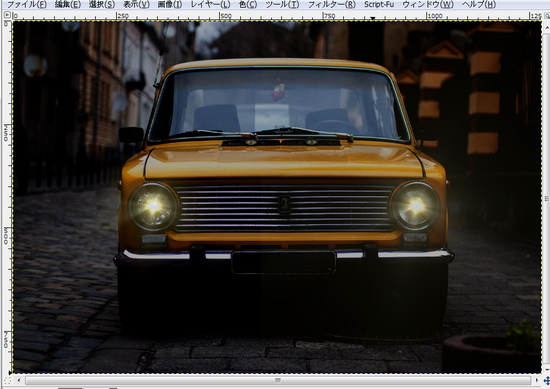Open the navigation preview cross icon
The width and height of the screenshot is (550, 389).
546,380
